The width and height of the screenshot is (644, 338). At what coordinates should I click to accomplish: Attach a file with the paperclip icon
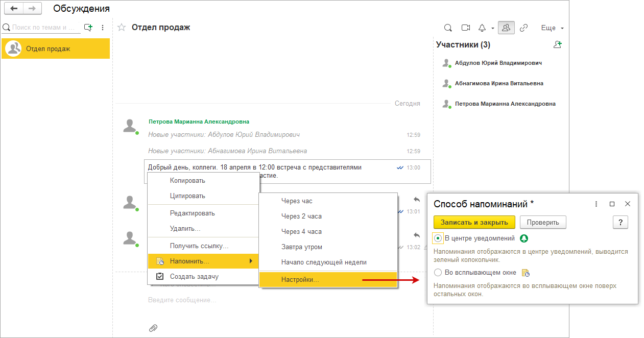(x=153, y=328)
